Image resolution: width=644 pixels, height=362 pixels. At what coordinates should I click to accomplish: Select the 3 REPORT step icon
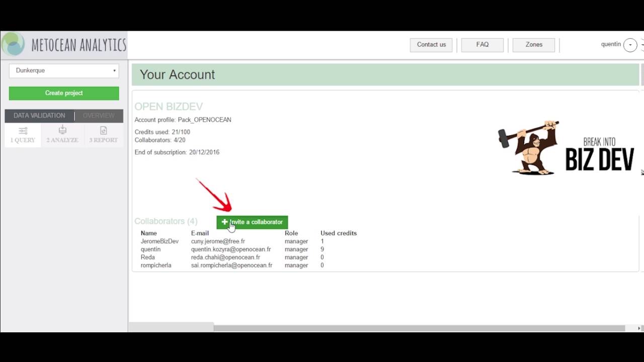pyautogui.click(x=103, y=135)
